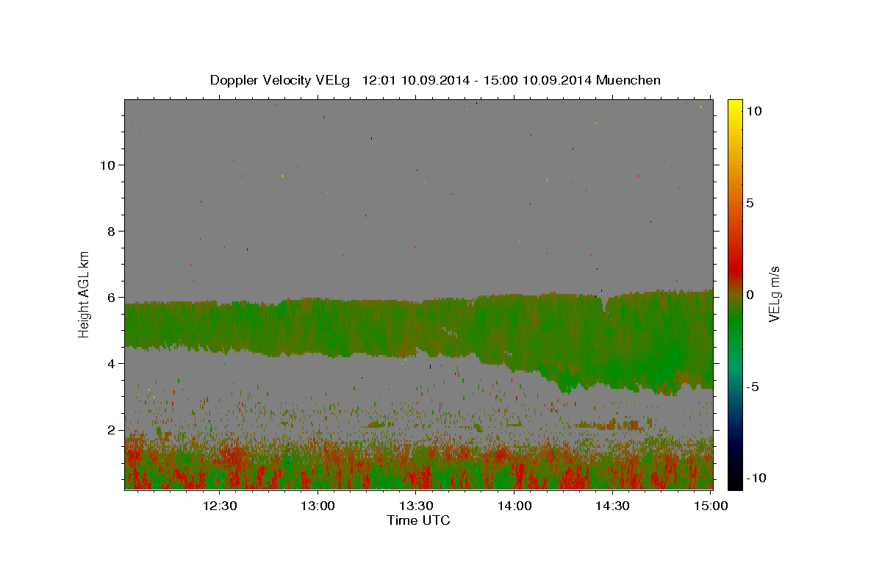Click the height axis value 8
Image resolution: width=882 pixels, height=588 pixels.
pos(112,231)
